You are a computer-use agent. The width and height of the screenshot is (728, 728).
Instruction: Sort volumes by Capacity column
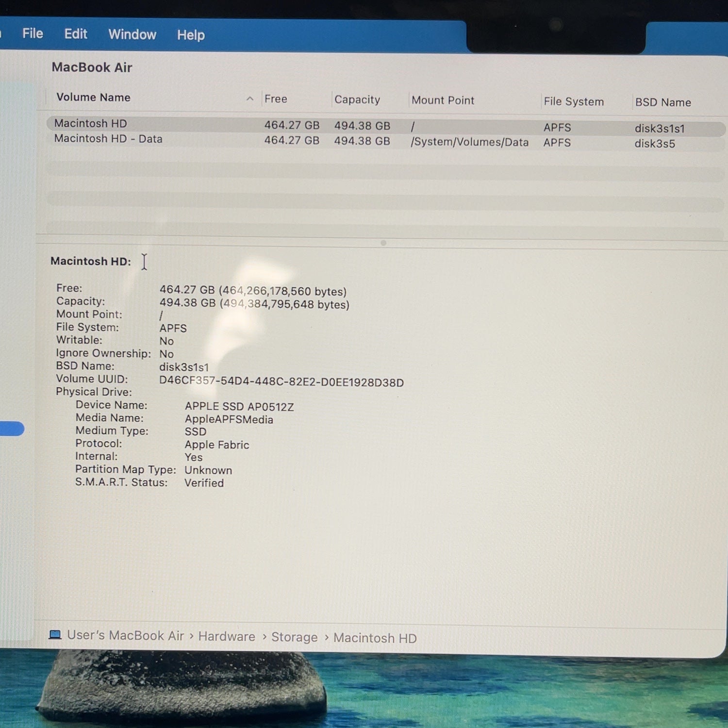click(x=357, y=99)
